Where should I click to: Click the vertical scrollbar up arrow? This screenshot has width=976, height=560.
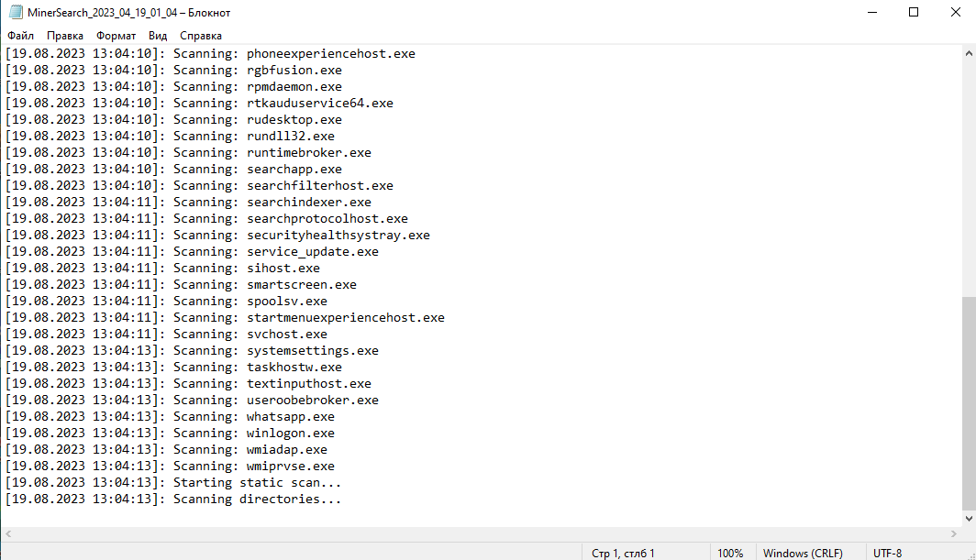pos(968,52)
